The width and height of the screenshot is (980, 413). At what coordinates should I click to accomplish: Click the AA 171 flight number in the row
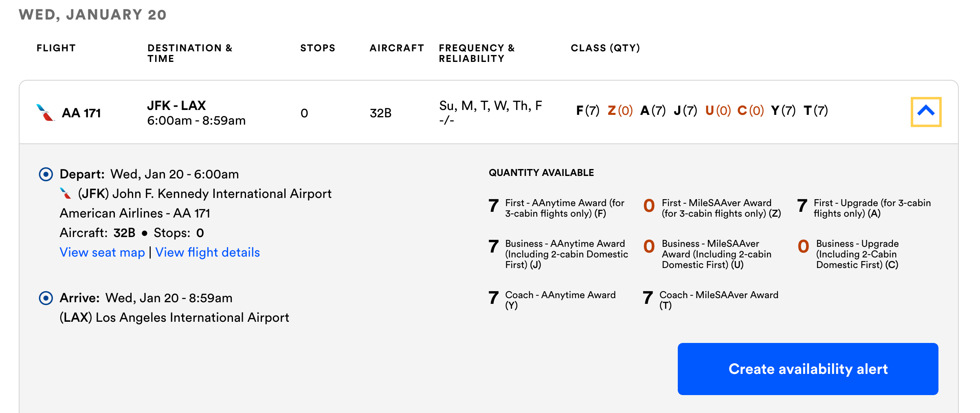81,113
